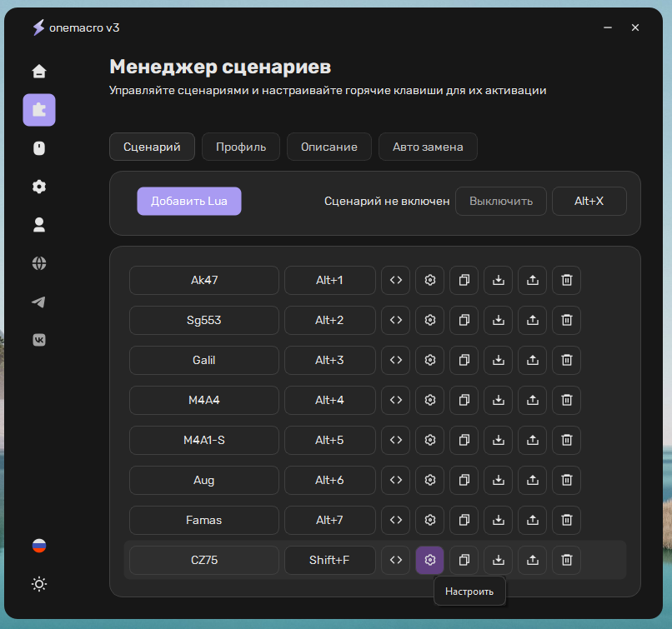Click the Alt+X hotkey button
Screen dimensions: 672x629
[x=589, y=202]
